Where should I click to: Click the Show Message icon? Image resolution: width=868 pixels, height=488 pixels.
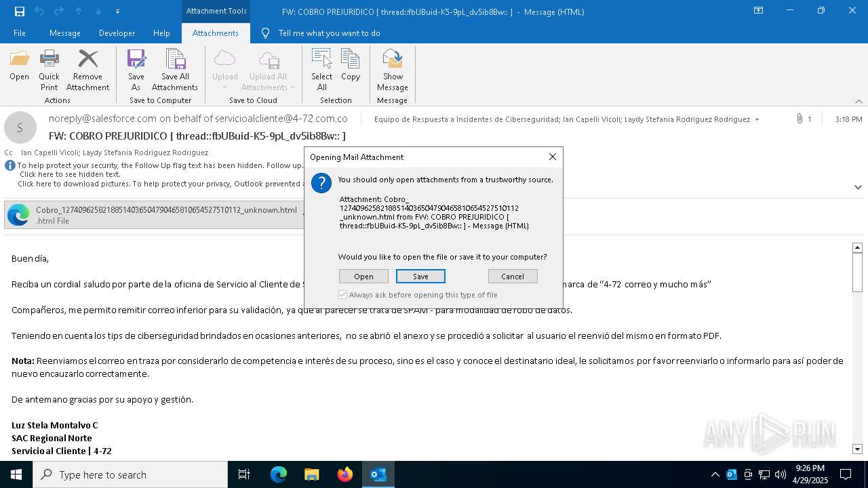click(393, 70)
